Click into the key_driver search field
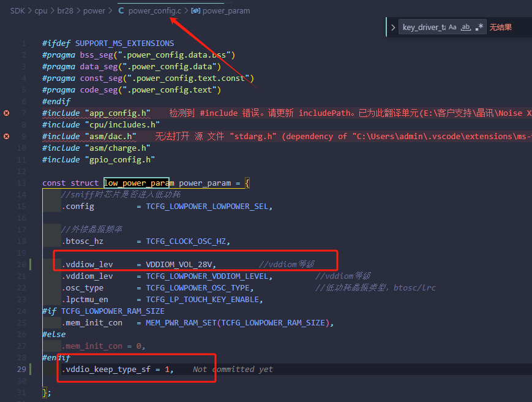The image size is (532, 402). (x=424, y=27)
